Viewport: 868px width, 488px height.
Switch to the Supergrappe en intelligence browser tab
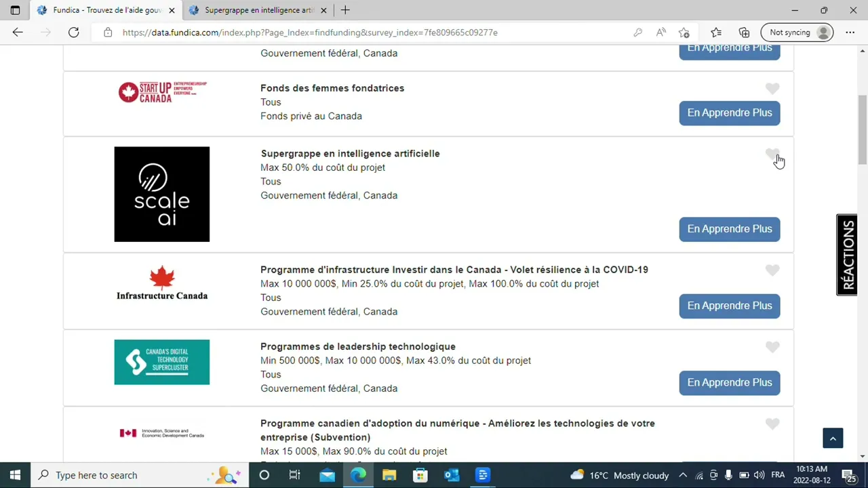259,10
